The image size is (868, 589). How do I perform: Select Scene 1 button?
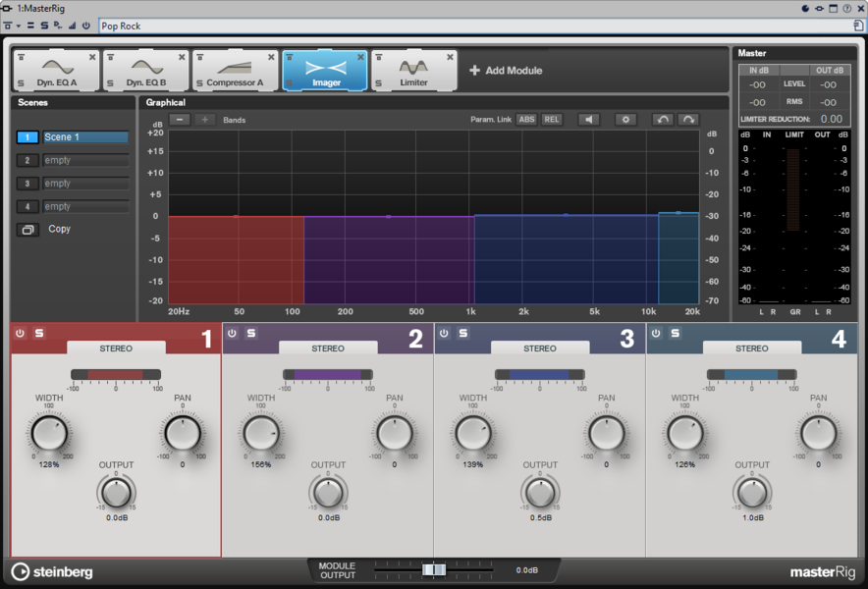point(27,137)
